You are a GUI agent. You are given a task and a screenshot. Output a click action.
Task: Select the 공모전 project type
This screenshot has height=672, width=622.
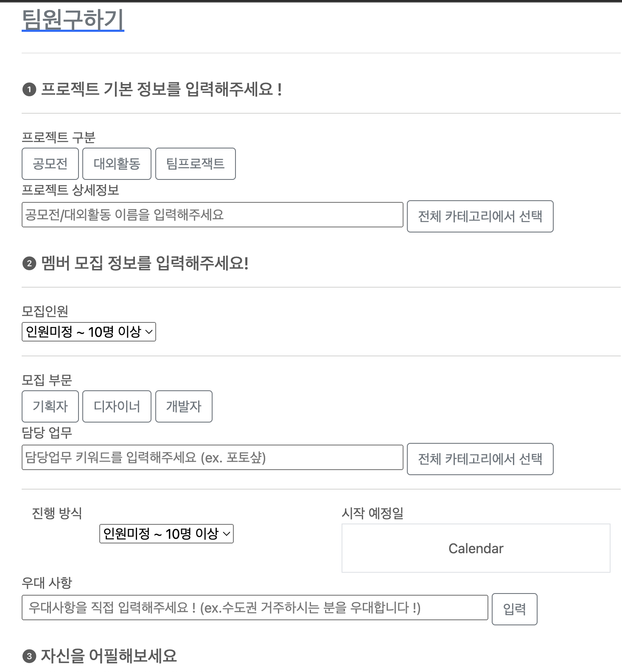coord(50,164)
